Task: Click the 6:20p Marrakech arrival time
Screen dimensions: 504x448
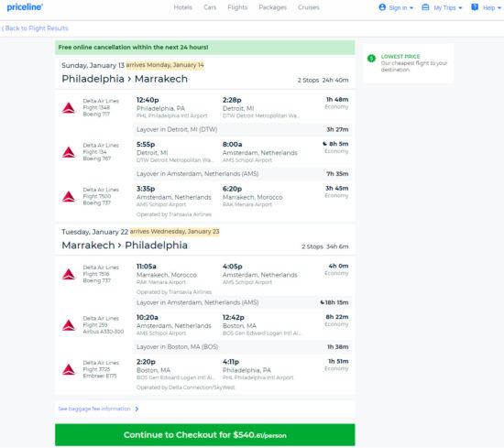Action: tap(232, 189)
